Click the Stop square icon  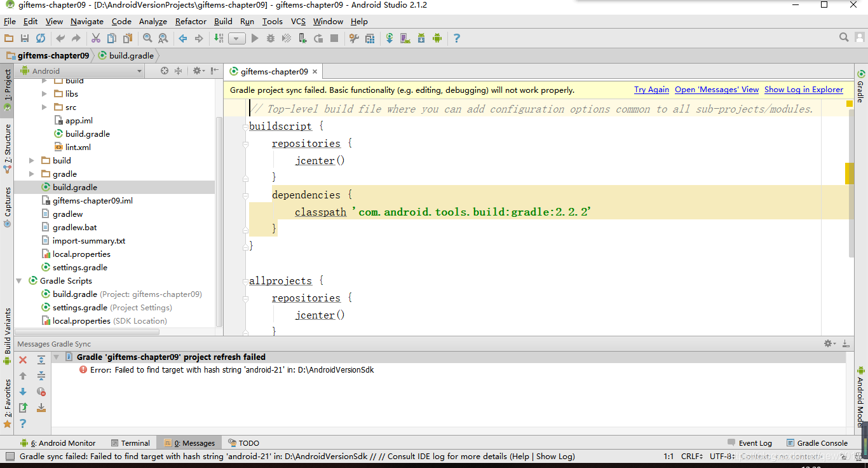[334, 38]
